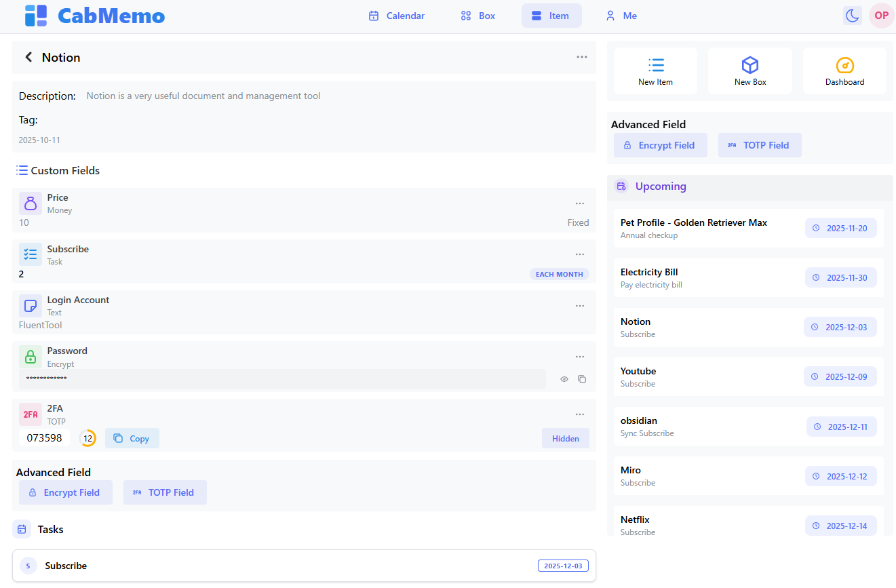Click the Custom Fields list icon
This screenshot has width=896, height=588.
pyautogui.click(x=22, y=170)
